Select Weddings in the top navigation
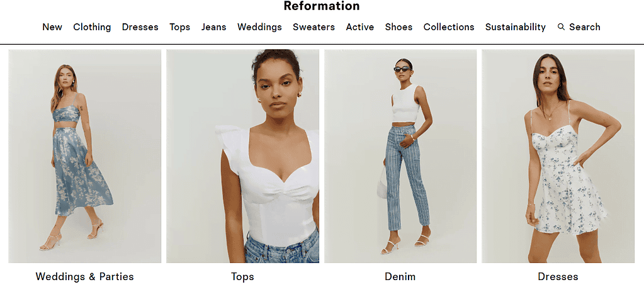Screen dimensions: 644x287 (259, 27)
